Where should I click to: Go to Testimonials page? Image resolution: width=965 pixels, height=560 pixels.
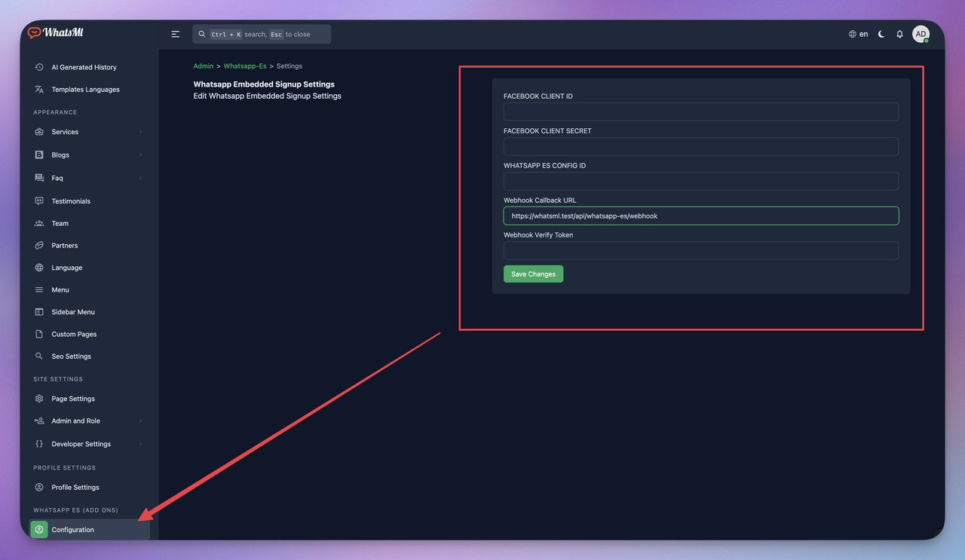(x=89, y=201)
